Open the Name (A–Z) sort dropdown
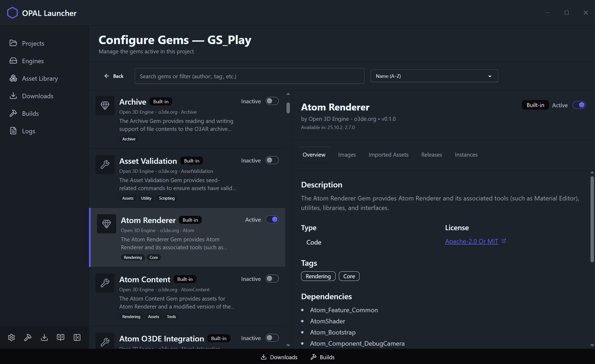Viewport: 595px width, 364px height. (x=434, y=76)
